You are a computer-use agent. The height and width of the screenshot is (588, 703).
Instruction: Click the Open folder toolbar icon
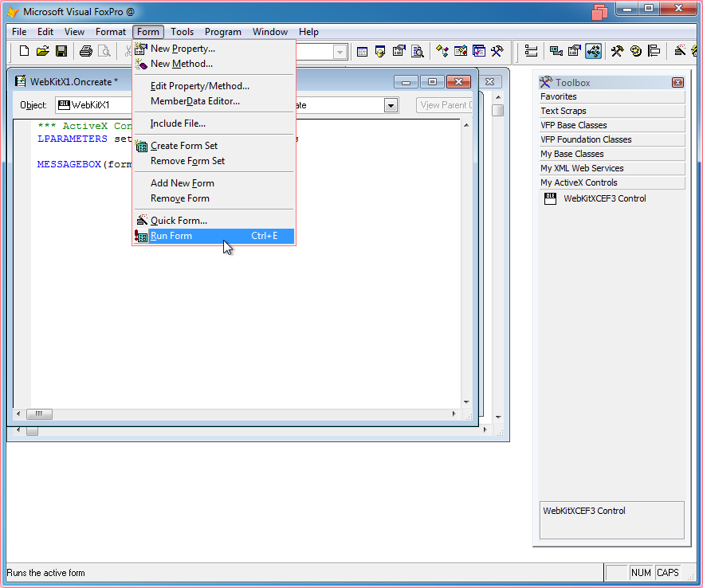[42, 52]
